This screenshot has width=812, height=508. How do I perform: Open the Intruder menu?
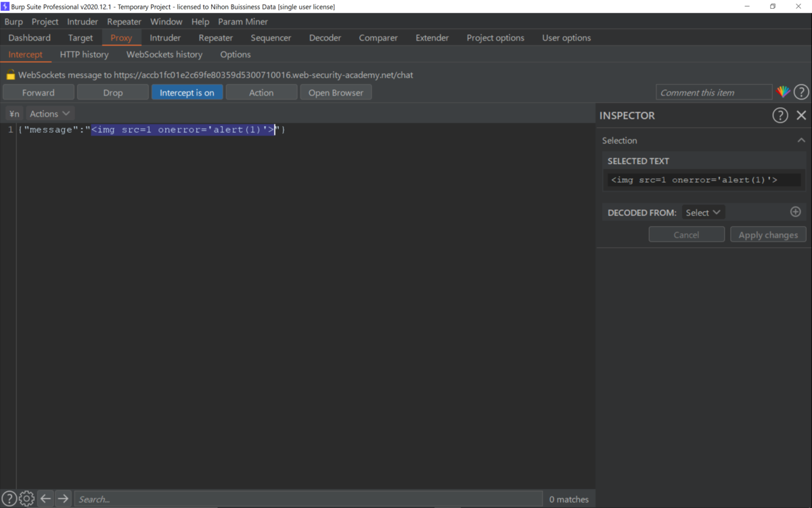pyautogui.click(x=83, y=22)
